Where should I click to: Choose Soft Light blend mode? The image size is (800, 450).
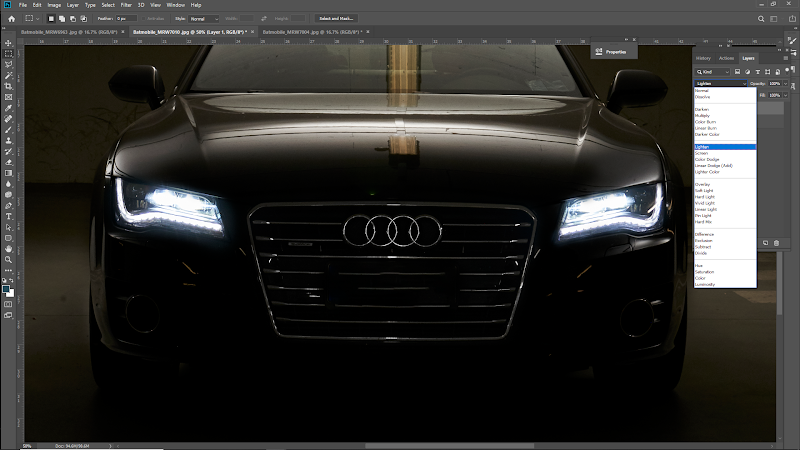coord(704,190)
